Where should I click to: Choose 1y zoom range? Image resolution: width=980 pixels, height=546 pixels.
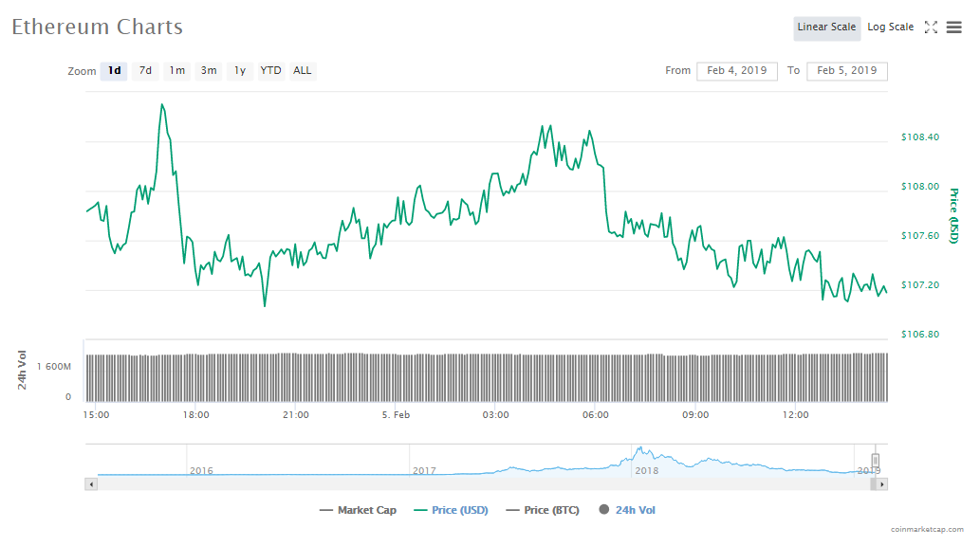point(240,71)
